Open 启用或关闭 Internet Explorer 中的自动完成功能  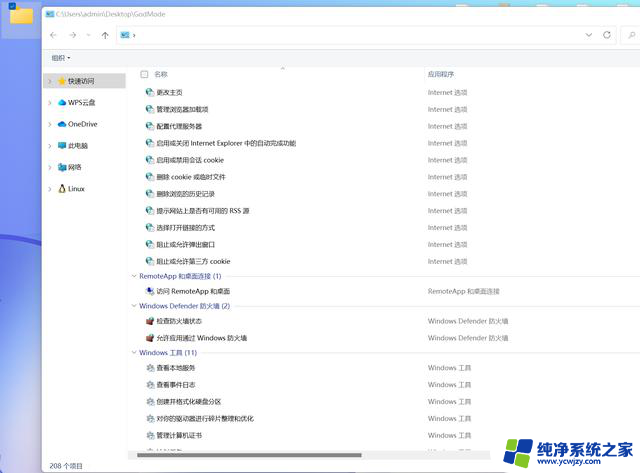pos(226,143)
